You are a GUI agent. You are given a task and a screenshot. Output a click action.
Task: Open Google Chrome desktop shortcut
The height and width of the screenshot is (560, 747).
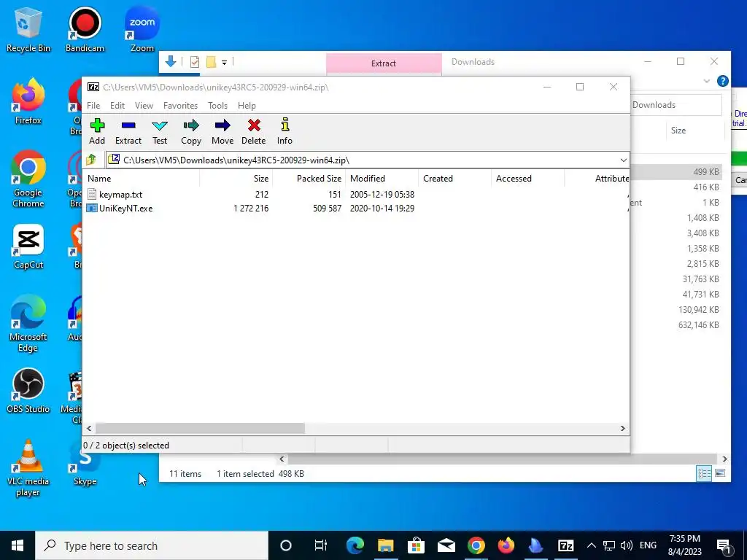[28, 179]
